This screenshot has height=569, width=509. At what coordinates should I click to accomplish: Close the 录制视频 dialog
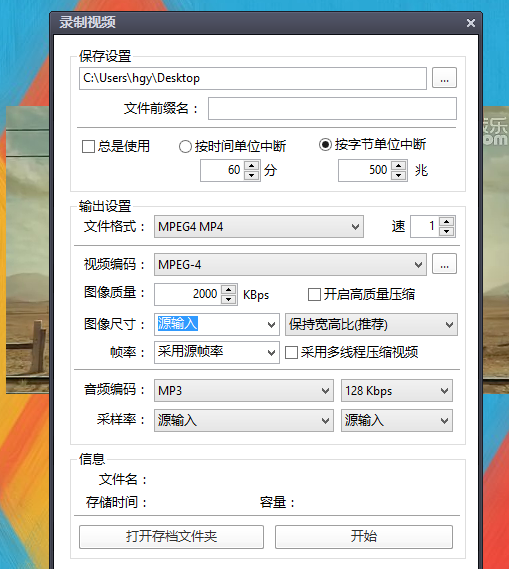click(471, 23)
